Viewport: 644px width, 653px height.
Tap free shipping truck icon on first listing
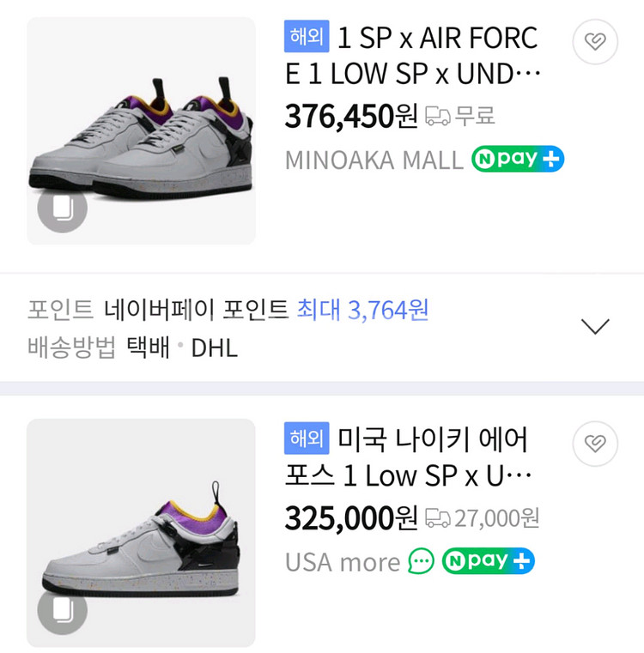[438, 116]
